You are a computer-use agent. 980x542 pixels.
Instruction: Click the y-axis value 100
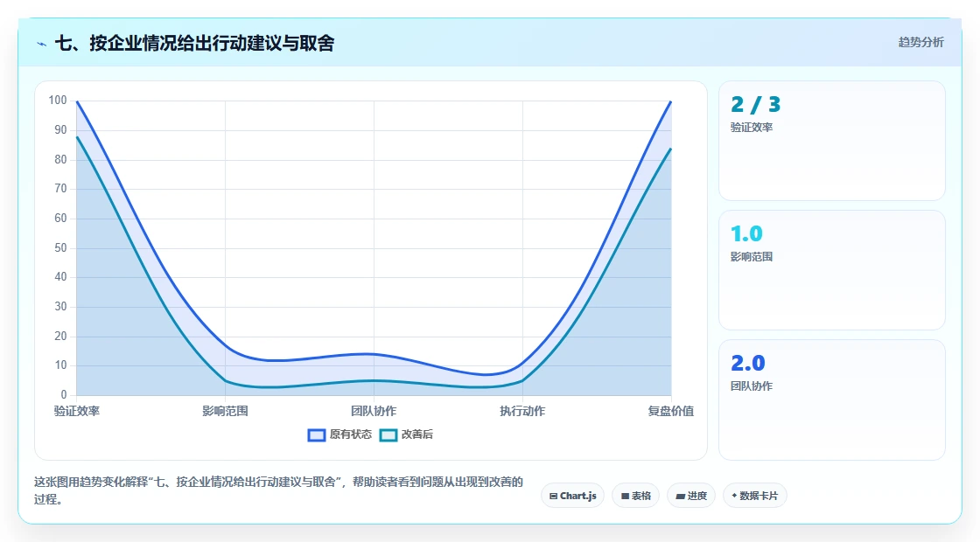tap(58, 100)
